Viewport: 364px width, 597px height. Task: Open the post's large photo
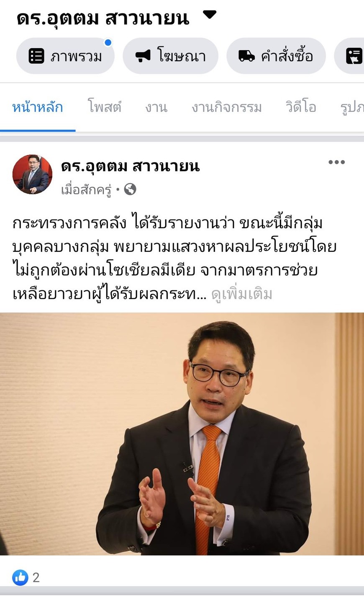click(x=182, y=434)
